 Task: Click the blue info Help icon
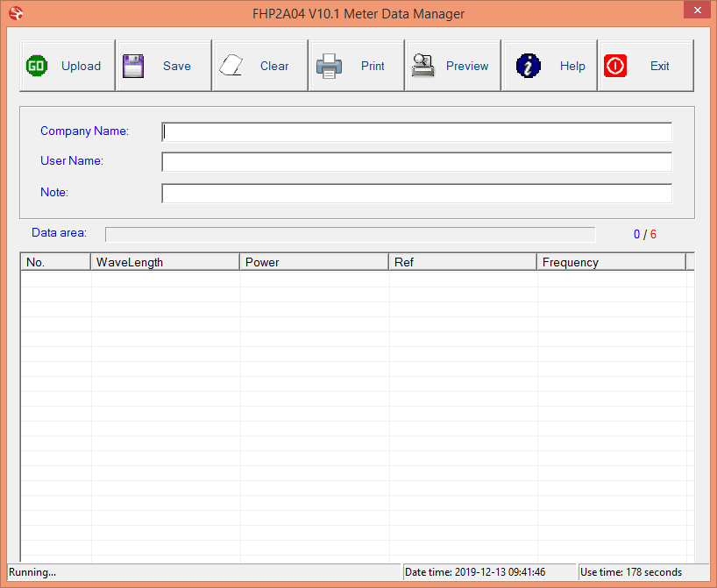(529, 66)
